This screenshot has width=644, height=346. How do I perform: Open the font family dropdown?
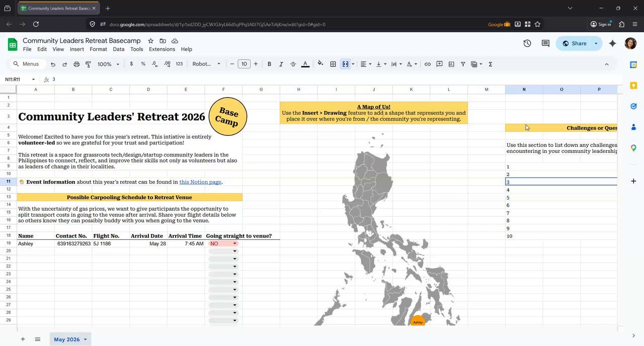pos(206,64)
